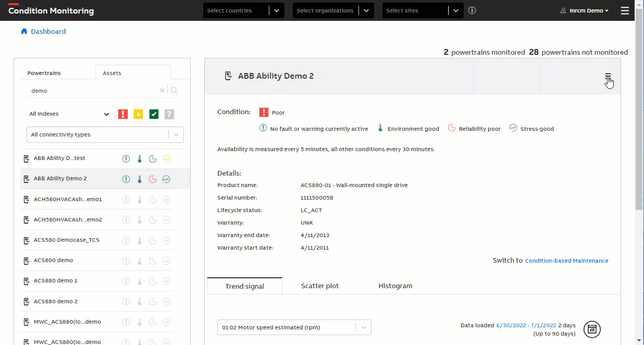Click serial number value 1111500058
Viewport: 644px width, 345px height.
click(317, 198)
